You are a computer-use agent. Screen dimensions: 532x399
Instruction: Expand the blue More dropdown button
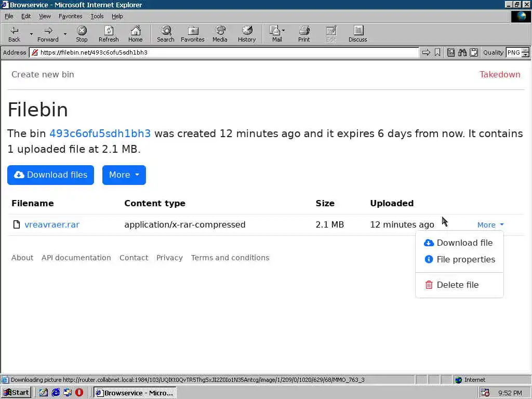click(x=124, y=175)
